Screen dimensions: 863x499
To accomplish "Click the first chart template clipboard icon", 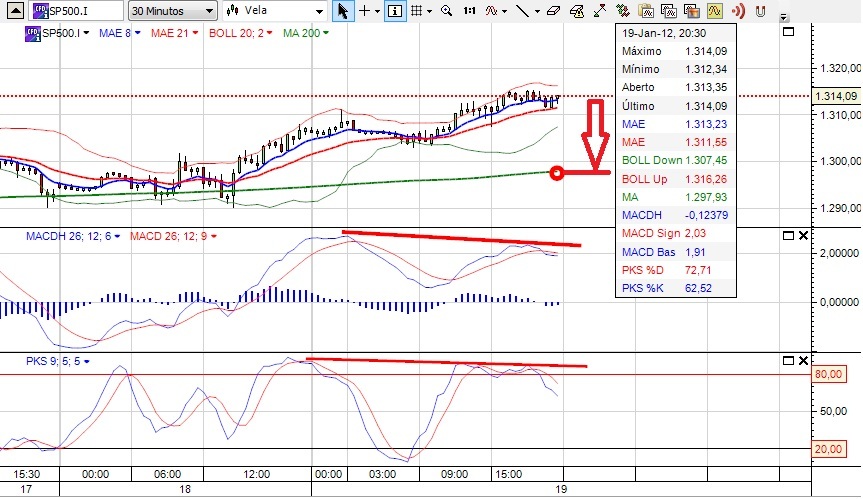I will click(646, 10).
